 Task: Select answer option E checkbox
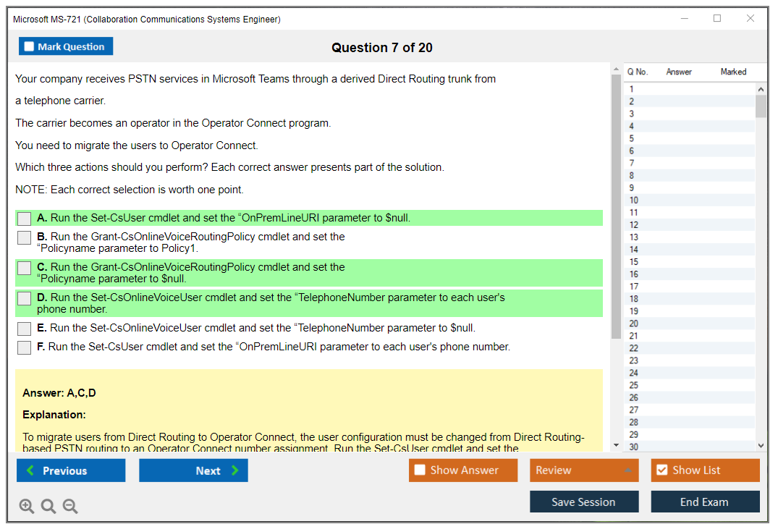point(25,329)
